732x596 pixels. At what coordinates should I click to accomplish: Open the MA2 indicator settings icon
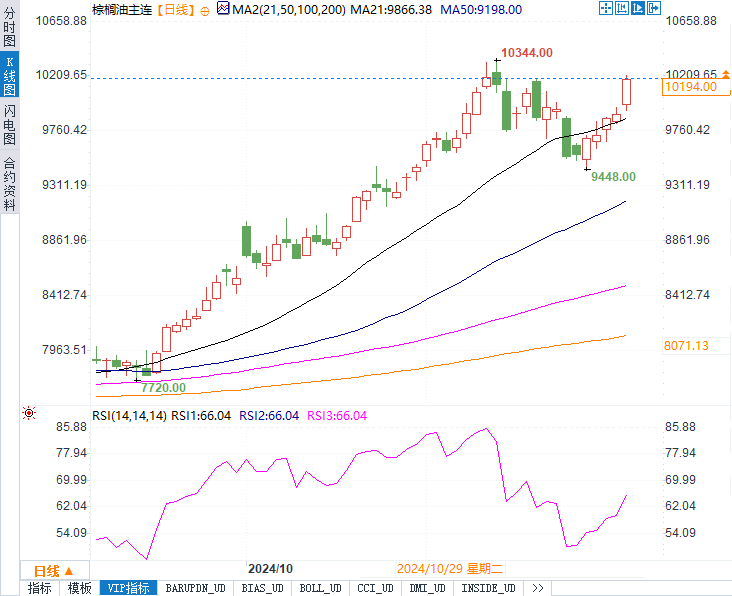click(223, 8)
